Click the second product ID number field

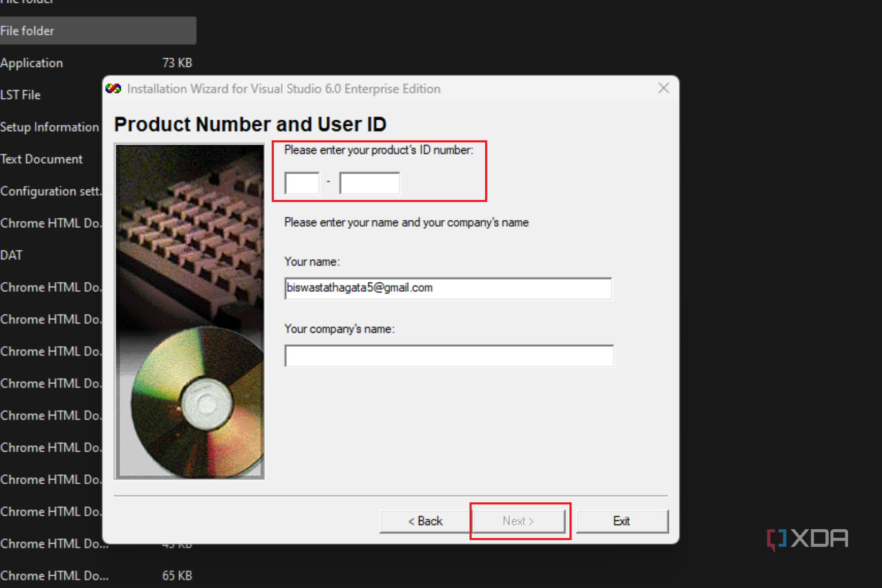click(x=369, y=182)
